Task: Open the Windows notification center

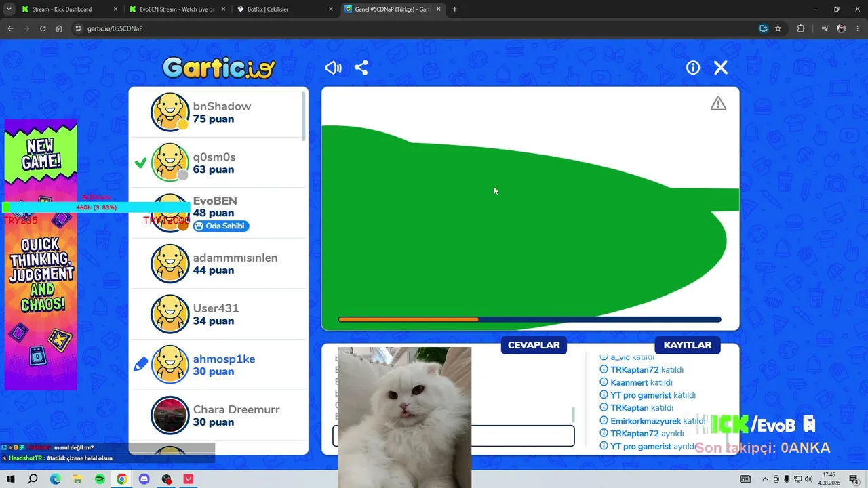Action: coord(854,479)
